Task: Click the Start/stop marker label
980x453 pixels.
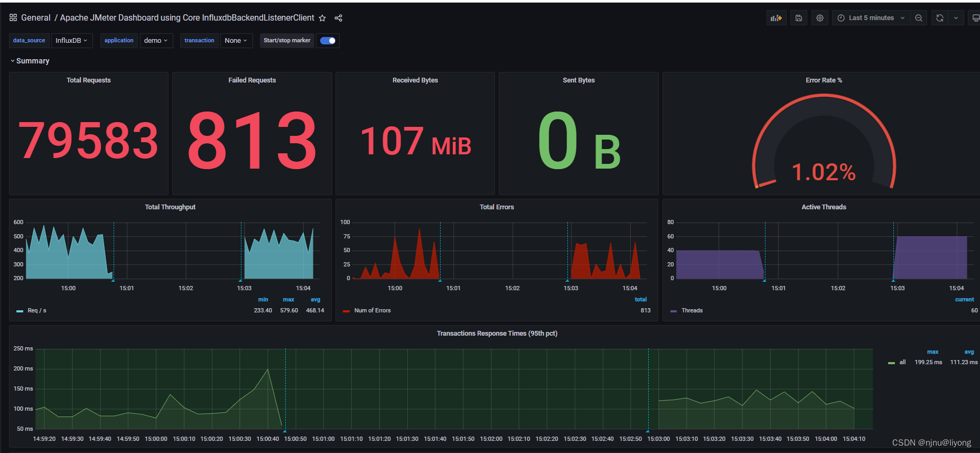Action: (x=287, y=41)
